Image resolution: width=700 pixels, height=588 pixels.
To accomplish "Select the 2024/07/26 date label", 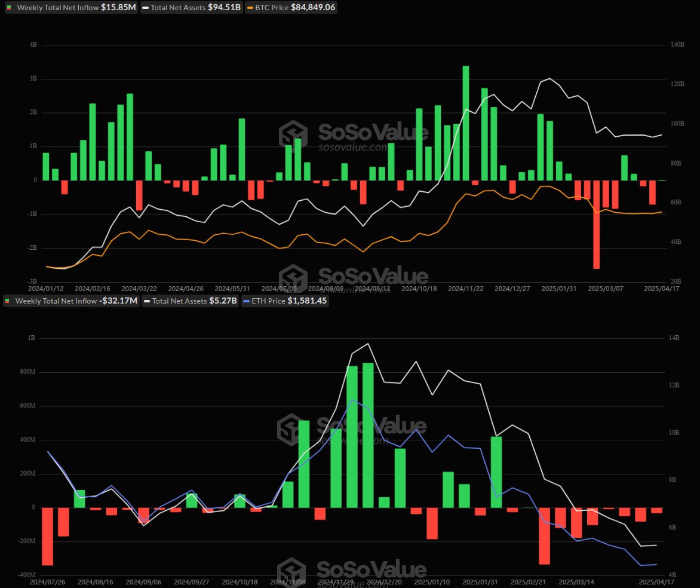I will pos(47,582).
